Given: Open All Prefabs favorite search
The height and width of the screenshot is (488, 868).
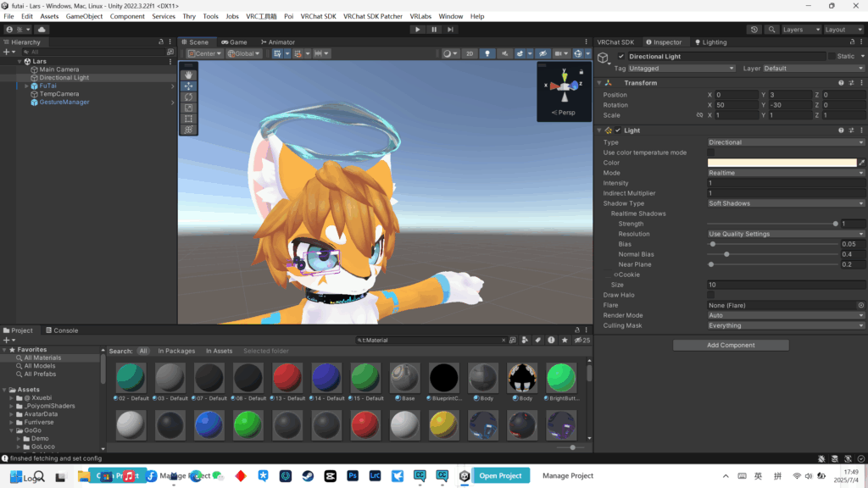Looking at the screenshot, I should pyautogui.click(x=40, y=374).
